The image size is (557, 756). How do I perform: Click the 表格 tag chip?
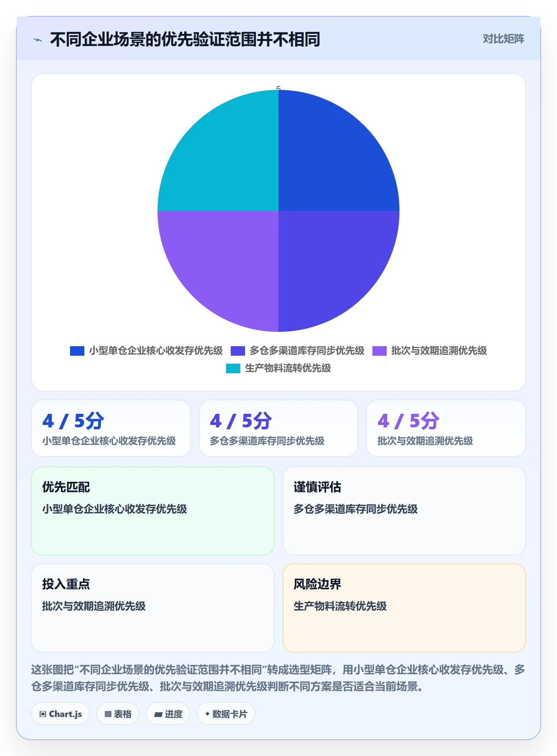(118, 714)
